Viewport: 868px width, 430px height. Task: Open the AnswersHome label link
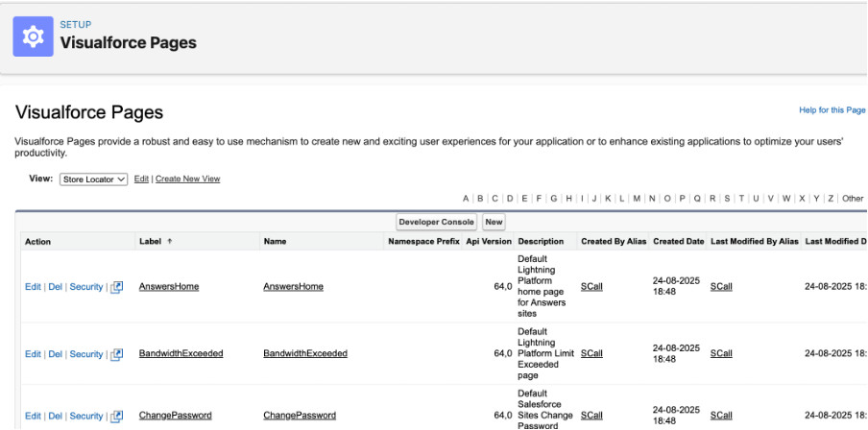tap(169, 287)
